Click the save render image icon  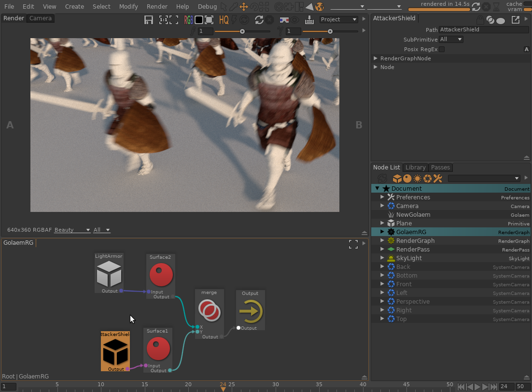coord(149,20)
